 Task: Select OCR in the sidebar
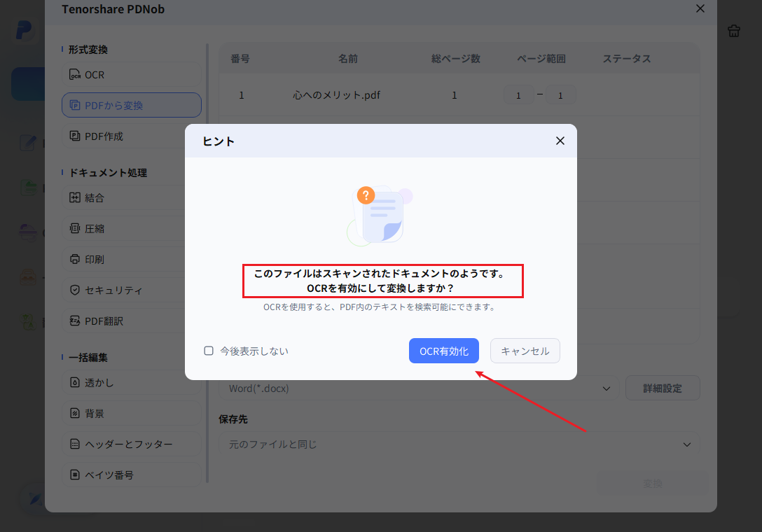click(x=132, y=75)
